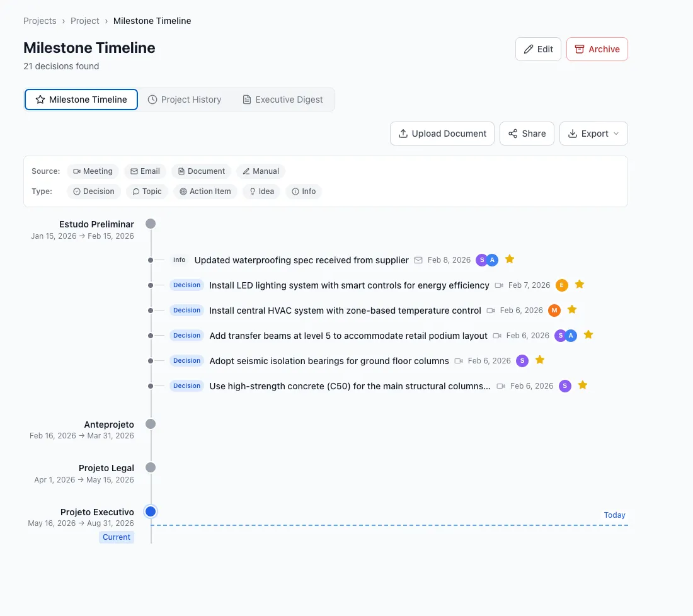This screenshot has width=693, height=616.
Task: Click the 'Feb 8, 2026' date on the waterproofing row
Action: pos(449,260)
